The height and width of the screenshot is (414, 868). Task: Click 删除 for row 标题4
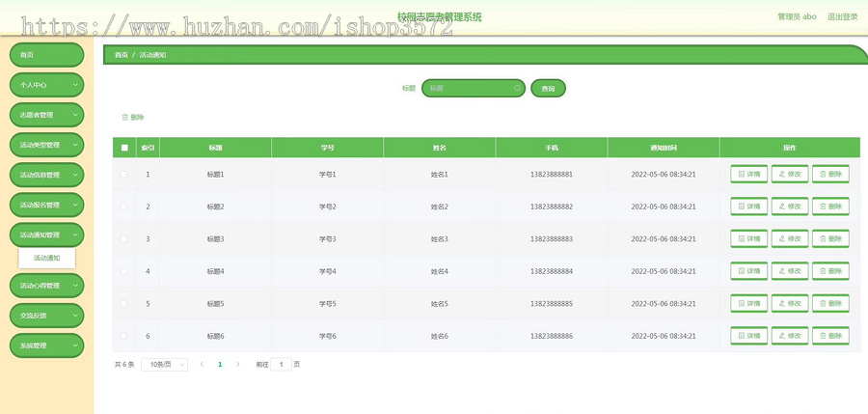click(831, 271)
